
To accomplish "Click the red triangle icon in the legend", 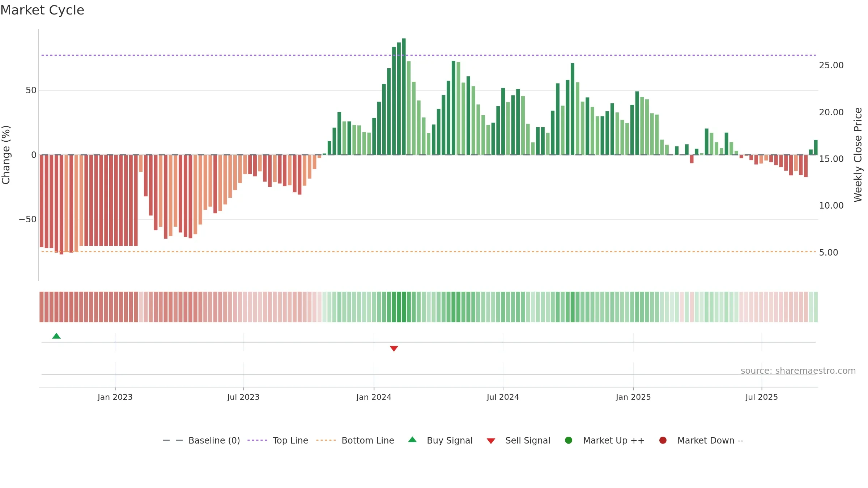I will (491, 441).
